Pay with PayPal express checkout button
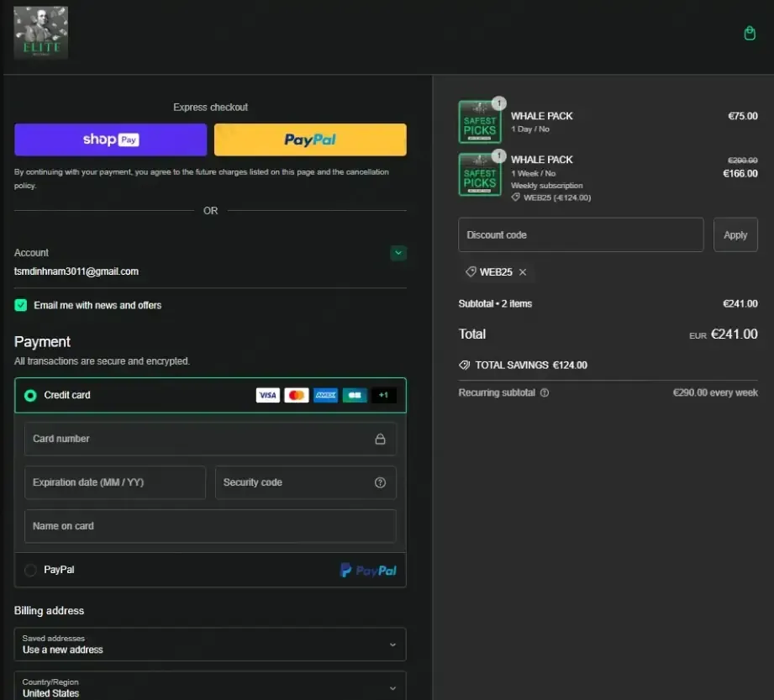Image resolution: width=774 pixels, height=700 pixels. click(x=310, y=139)
